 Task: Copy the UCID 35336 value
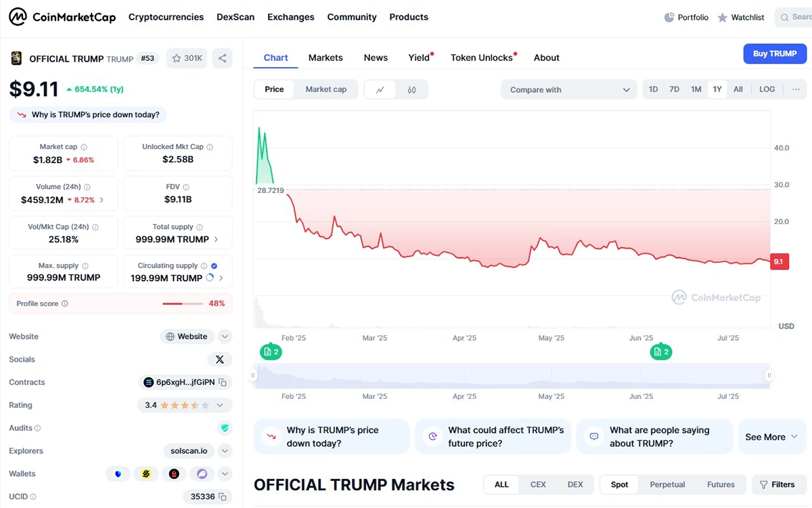click(x=223, y=496)
